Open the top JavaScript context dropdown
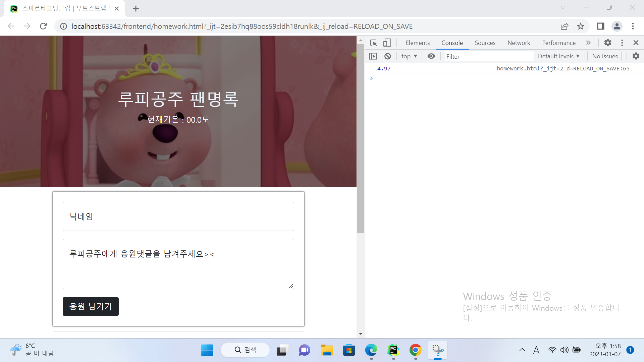Image resolution: width=644 pixels, height=362 pixels. (409, 56)
